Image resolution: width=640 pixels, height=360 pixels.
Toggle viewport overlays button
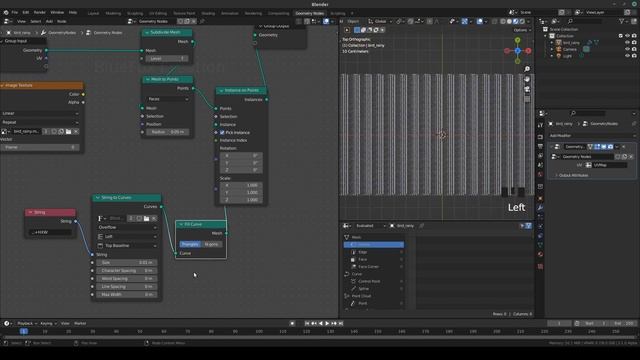point(480,21)
